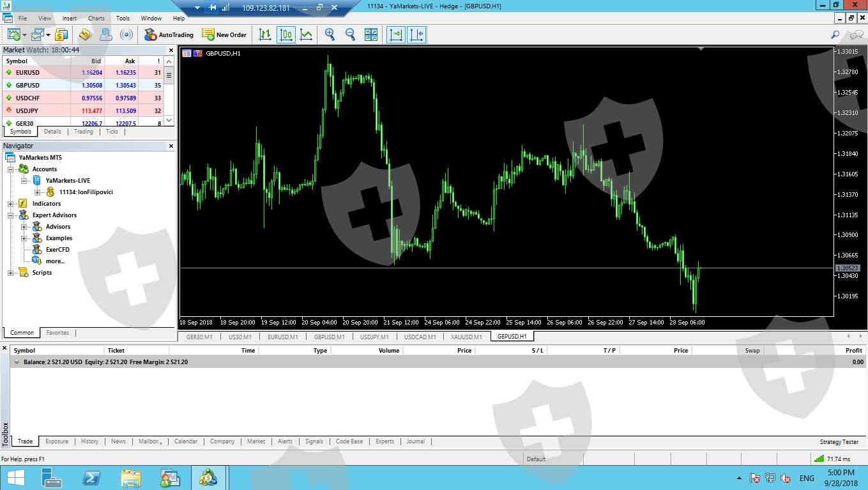Expand the Scripts tree node
Screen dimensions: 868x490
tap(11, 273)
